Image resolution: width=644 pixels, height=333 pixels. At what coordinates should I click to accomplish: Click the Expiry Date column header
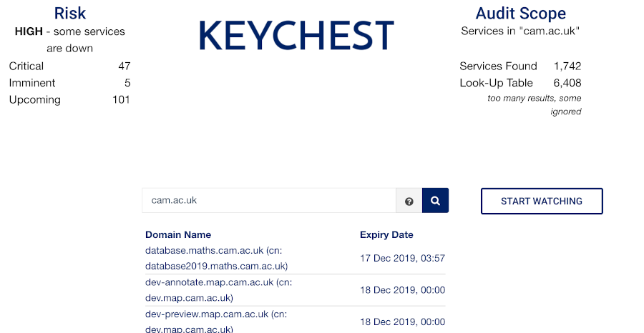386,234
